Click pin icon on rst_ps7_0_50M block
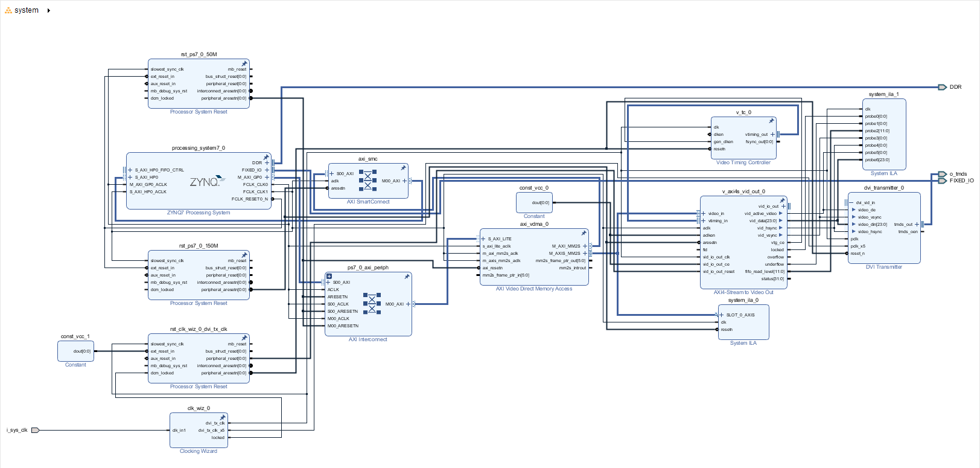 (x=244, y=63)
